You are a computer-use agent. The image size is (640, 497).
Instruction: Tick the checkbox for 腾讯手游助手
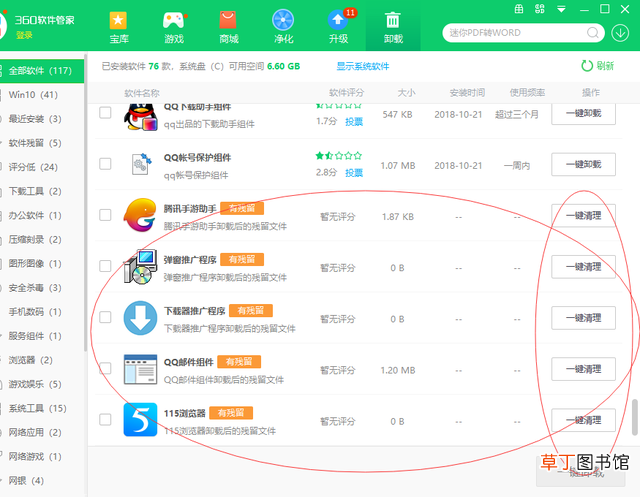tap(105, 215)
